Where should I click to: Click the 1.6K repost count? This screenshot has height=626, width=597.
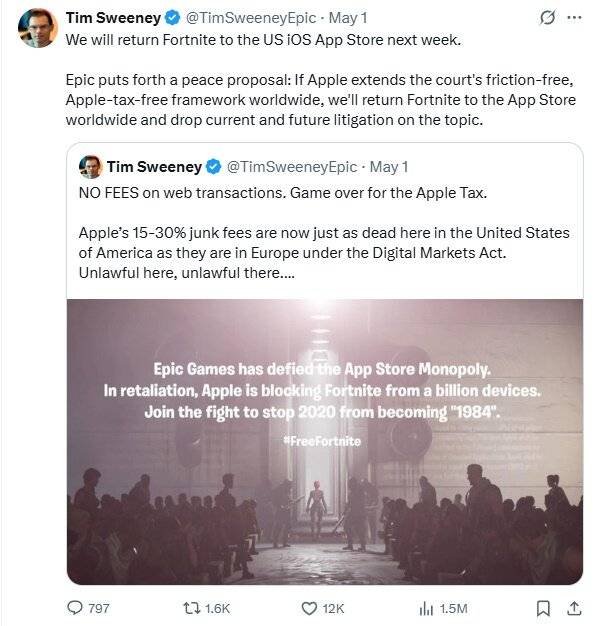(217, 608)
